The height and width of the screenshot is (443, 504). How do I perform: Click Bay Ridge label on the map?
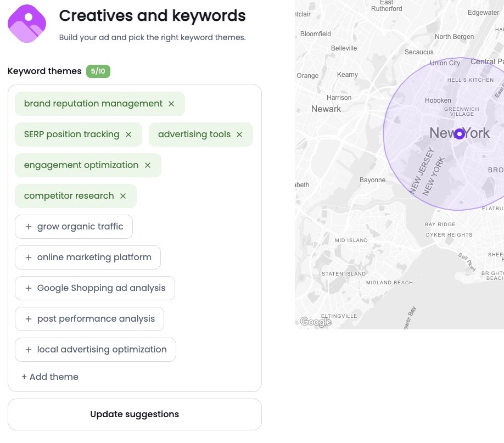[440, 225]
